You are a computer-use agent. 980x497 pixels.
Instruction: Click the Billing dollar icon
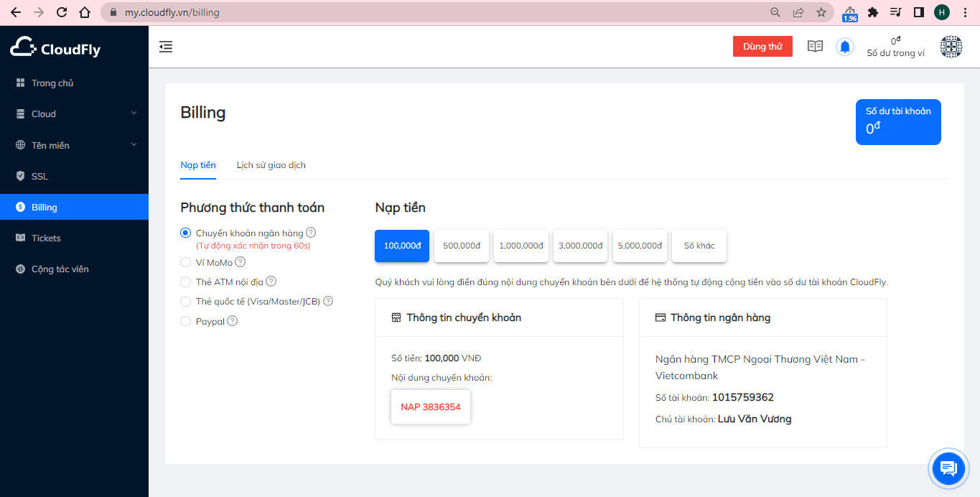coord(20,207)
